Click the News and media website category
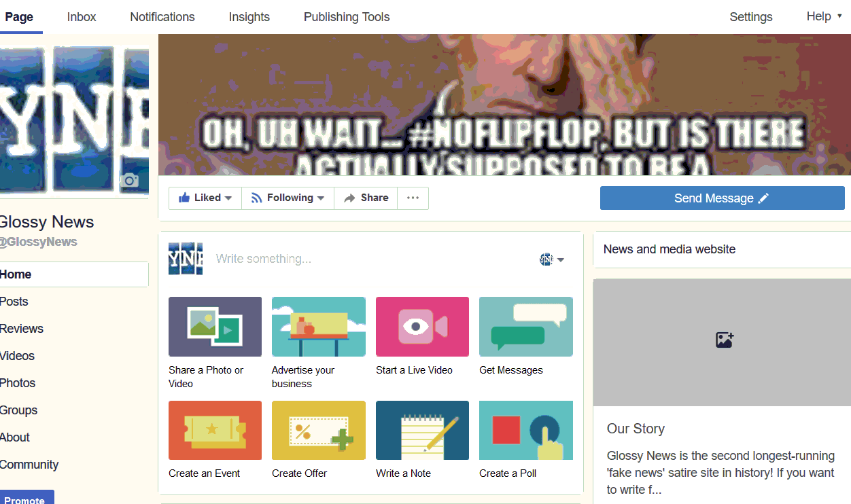 [x=670, y=249]
